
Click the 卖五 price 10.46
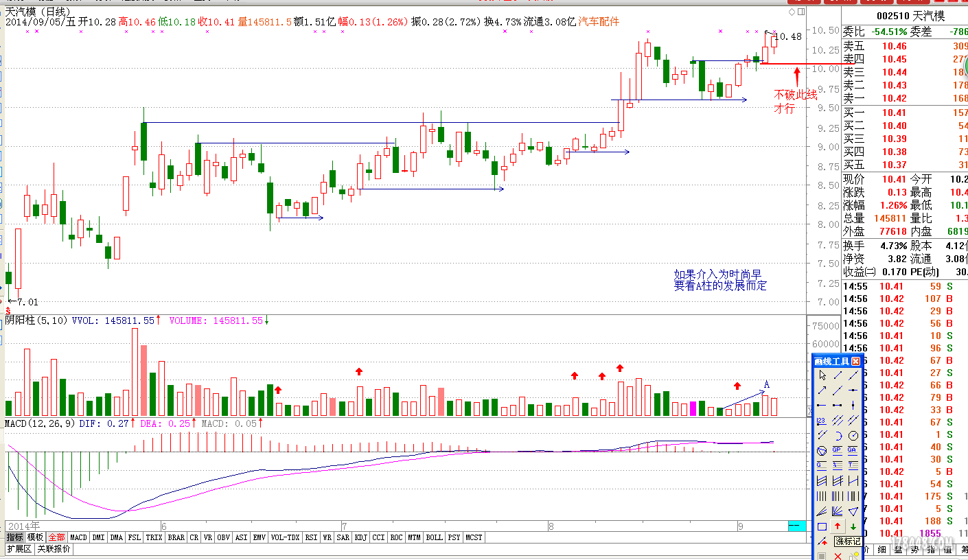pos(895,46)
